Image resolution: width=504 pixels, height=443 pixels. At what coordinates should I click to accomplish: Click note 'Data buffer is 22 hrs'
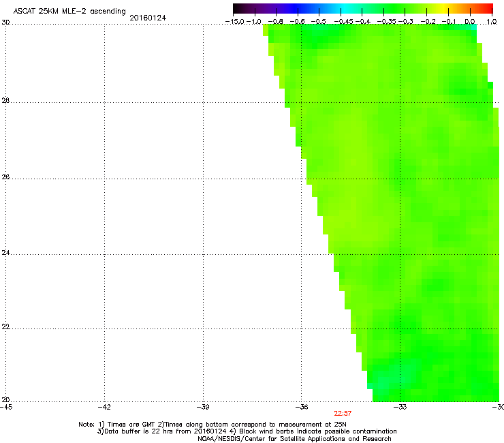pos(139,431)
